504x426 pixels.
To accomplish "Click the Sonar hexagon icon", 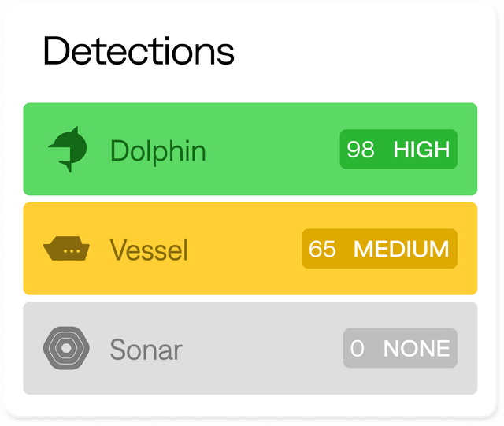I will point(66,348).
